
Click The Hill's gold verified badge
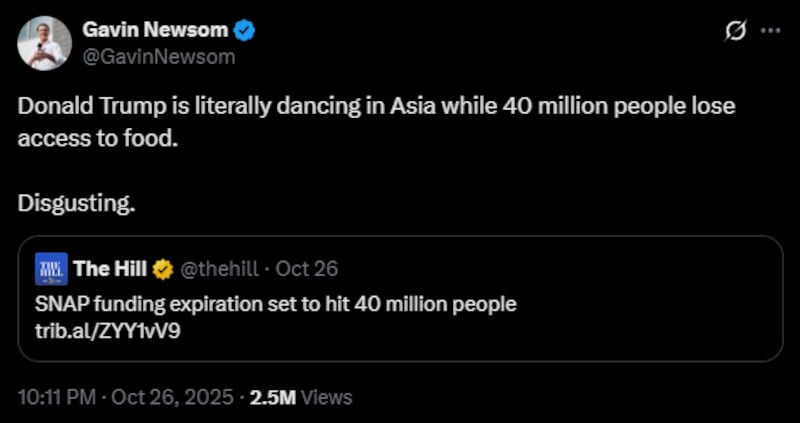click(164, 269)
